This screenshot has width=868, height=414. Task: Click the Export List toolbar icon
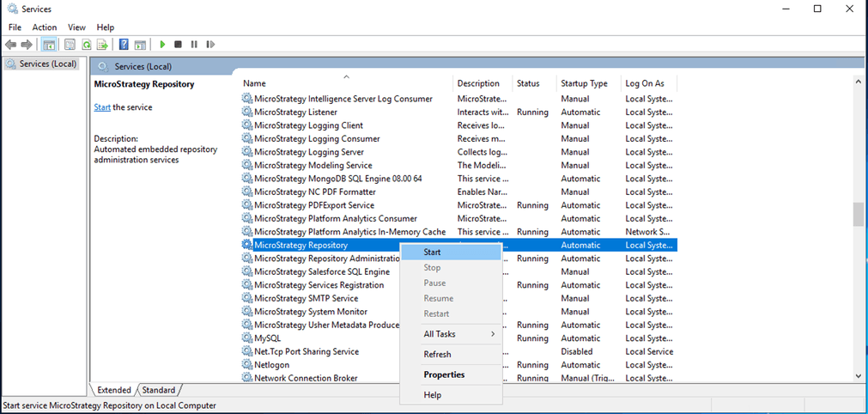click(102, 45)
